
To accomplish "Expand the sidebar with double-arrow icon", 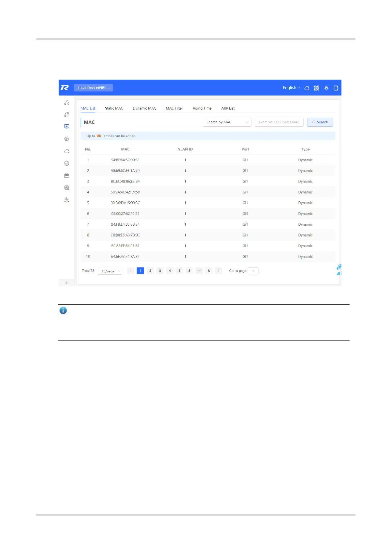I will click(x=66, y=283).
